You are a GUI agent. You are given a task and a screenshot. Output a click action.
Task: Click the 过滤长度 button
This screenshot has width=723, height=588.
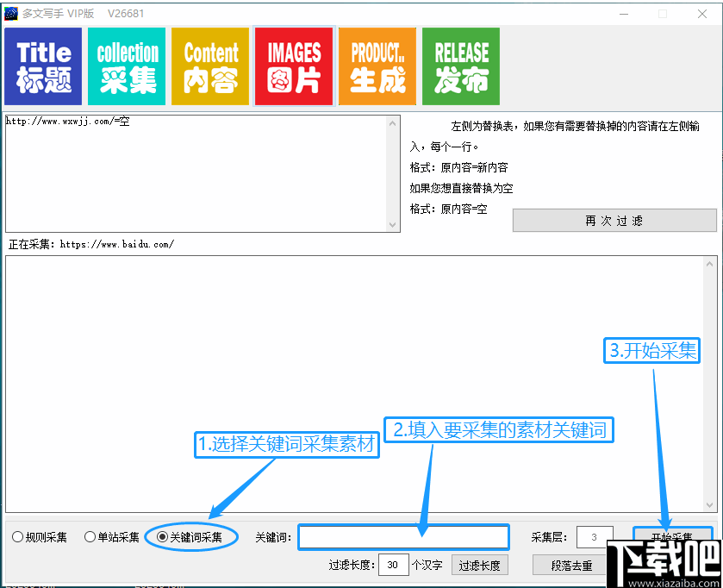pyautogui.click(x=479, y=565)
